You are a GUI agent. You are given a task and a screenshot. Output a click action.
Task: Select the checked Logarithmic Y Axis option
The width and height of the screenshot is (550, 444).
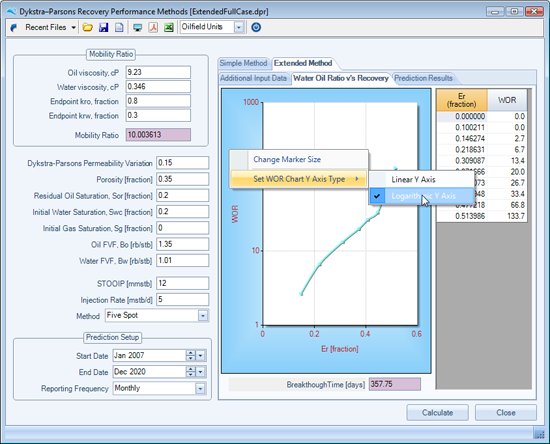coord(422,196)
